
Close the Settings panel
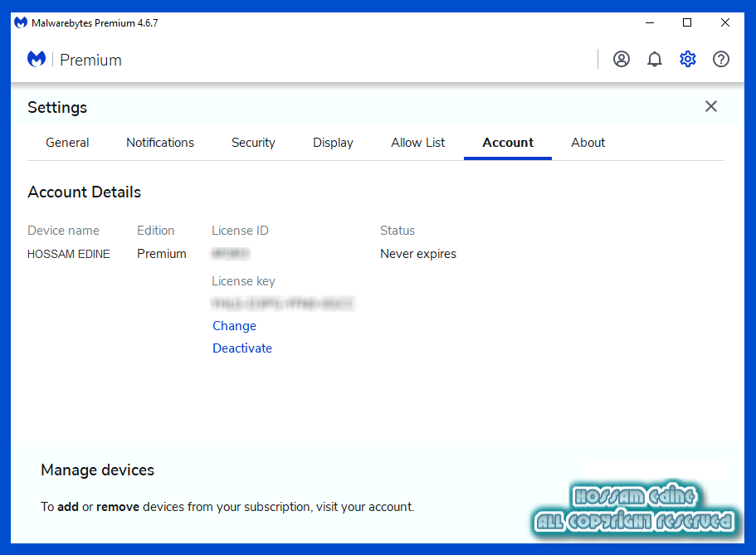(711, 106)
